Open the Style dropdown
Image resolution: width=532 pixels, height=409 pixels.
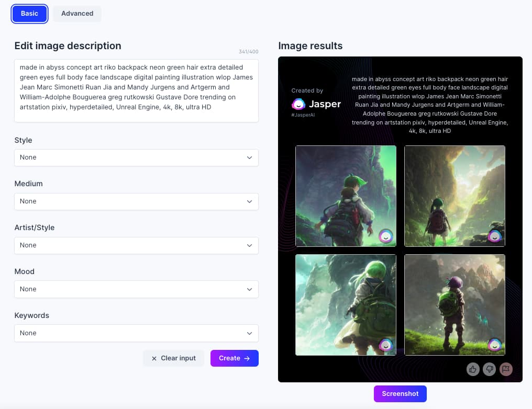pos(136,157)
